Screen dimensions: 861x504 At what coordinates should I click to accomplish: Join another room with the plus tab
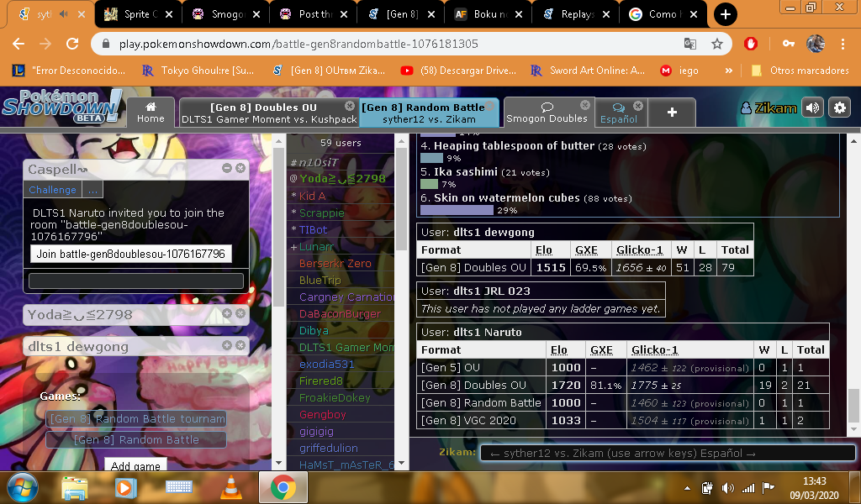tap(672, 113)
